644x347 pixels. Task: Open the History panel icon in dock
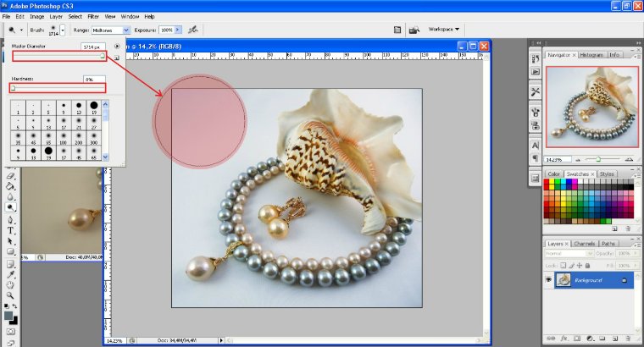pyautogui.click(x=536, y=59)
